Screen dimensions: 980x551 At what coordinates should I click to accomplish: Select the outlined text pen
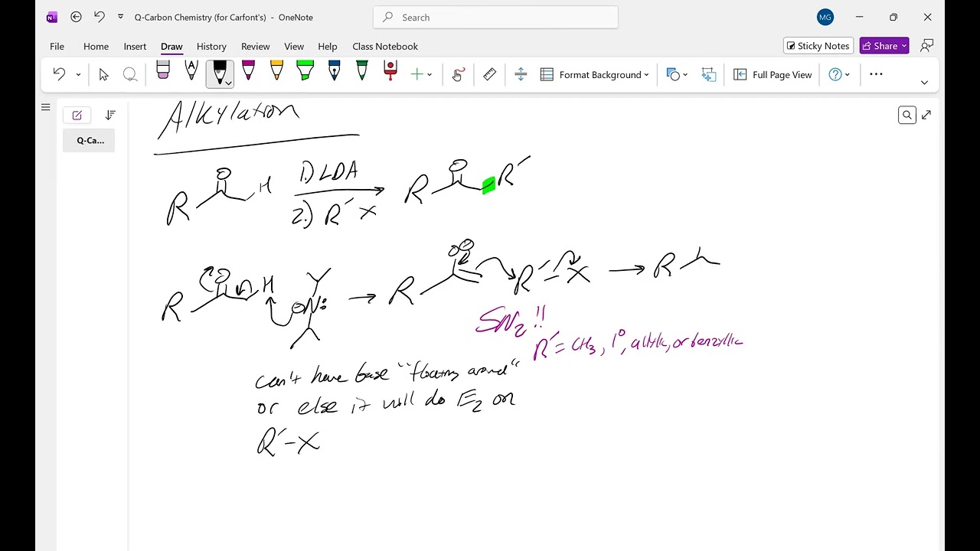[191, 71]
